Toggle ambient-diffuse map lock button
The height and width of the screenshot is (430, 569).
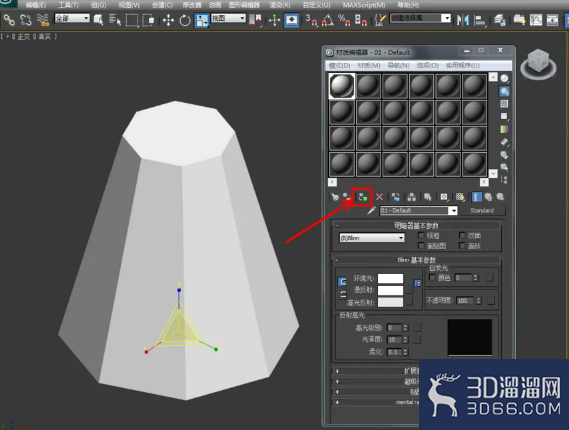(418, 283)
